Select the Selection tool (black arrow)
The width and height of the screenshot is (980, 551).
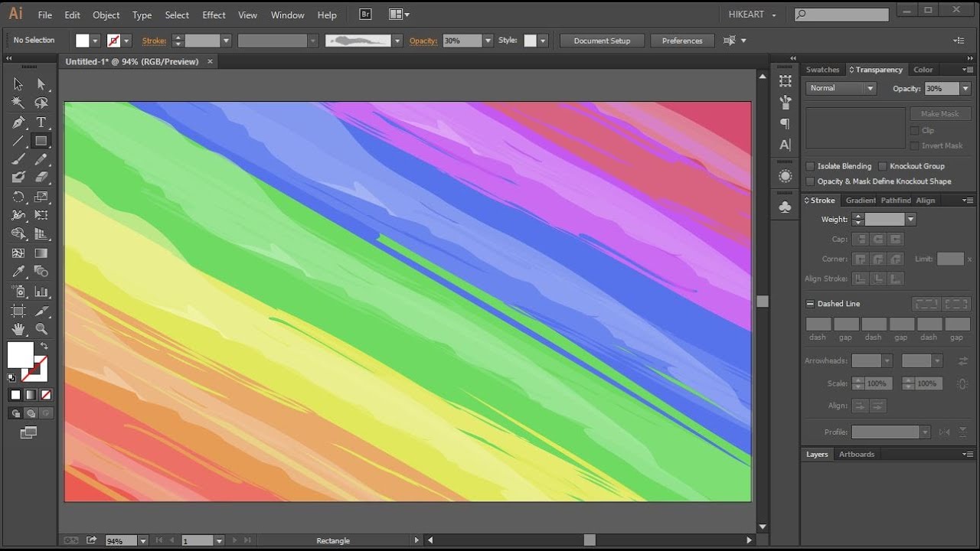point(18,84)
